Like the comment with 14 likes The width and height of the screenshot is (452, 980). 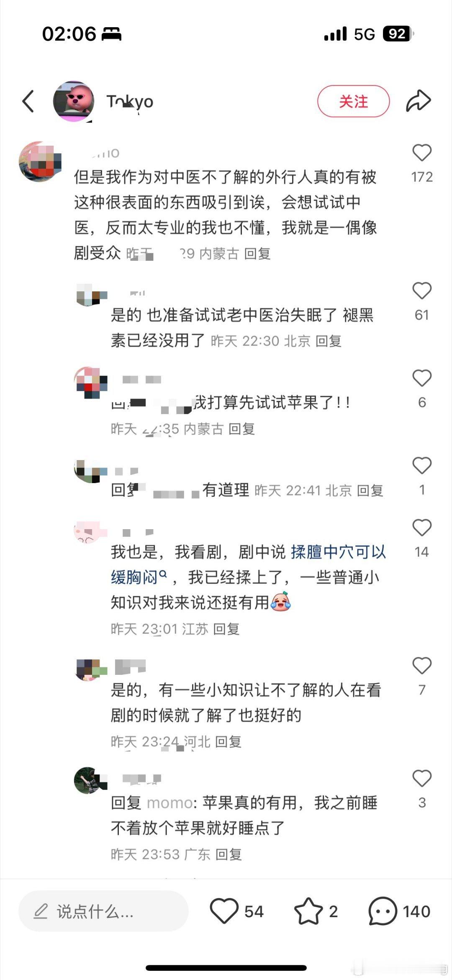422,527
